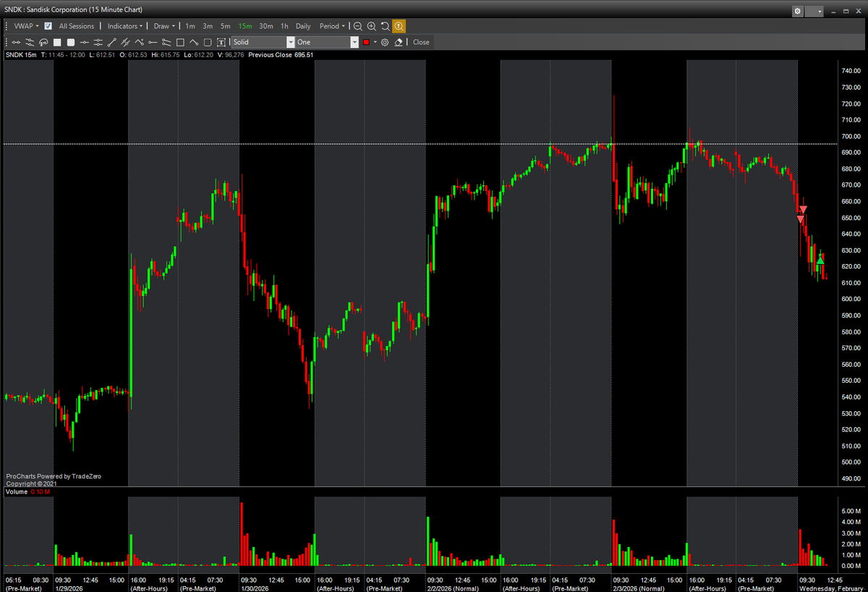
Task: Expand the Period dropdown
Action: coord(332,26)
